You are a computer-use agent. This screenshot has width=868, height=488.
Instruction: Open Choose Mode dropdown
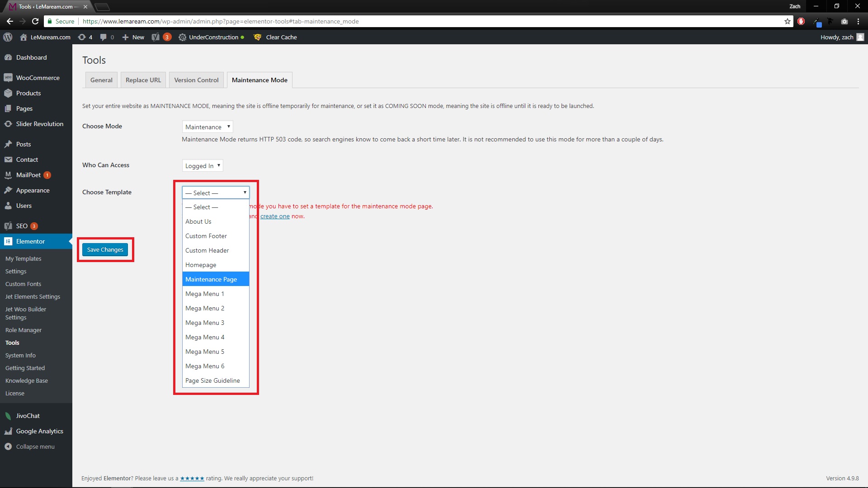[208, 127]
